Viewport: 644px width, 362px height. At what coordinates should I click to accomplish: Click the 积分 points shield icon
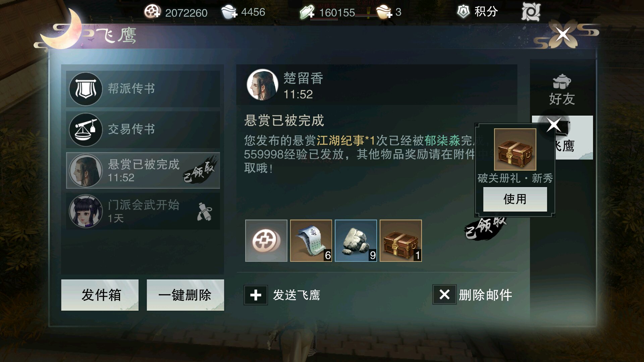point(464,12)
